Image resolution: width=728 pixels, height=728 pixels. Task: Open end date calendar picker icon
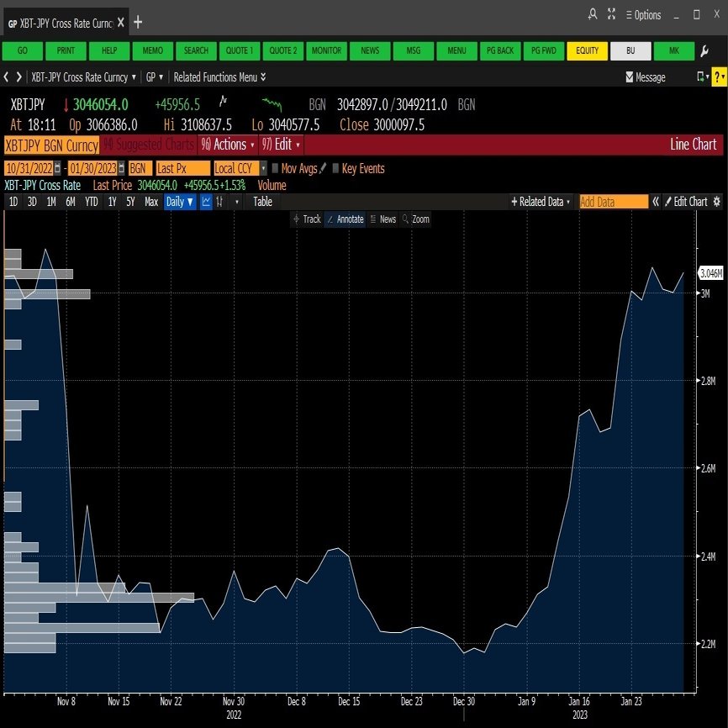tap(122, 167)
